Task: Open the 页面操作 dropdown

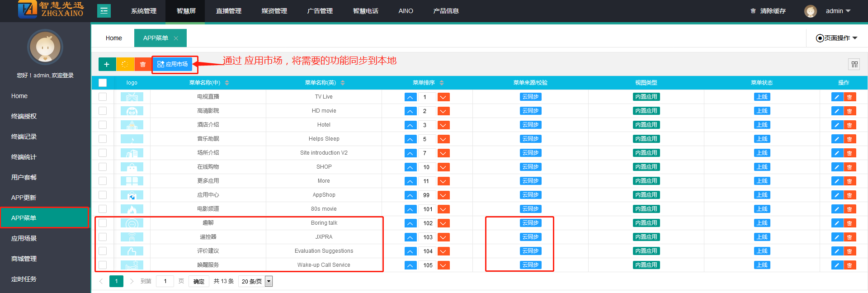Action: pyautogui.click(x=836, y=38)
